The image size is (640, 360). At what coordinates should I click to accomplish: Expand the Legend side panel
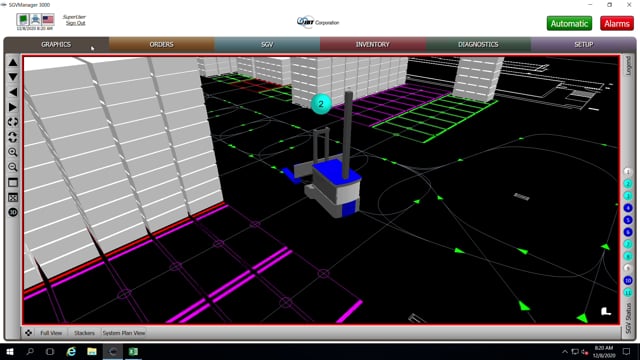(x=628, y=66)
